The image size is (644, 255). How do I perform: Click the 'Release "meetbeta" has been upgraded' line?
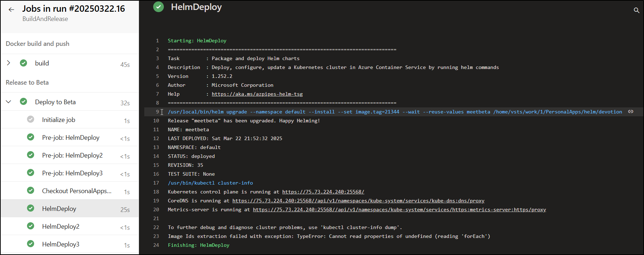(x=244, y=121)
